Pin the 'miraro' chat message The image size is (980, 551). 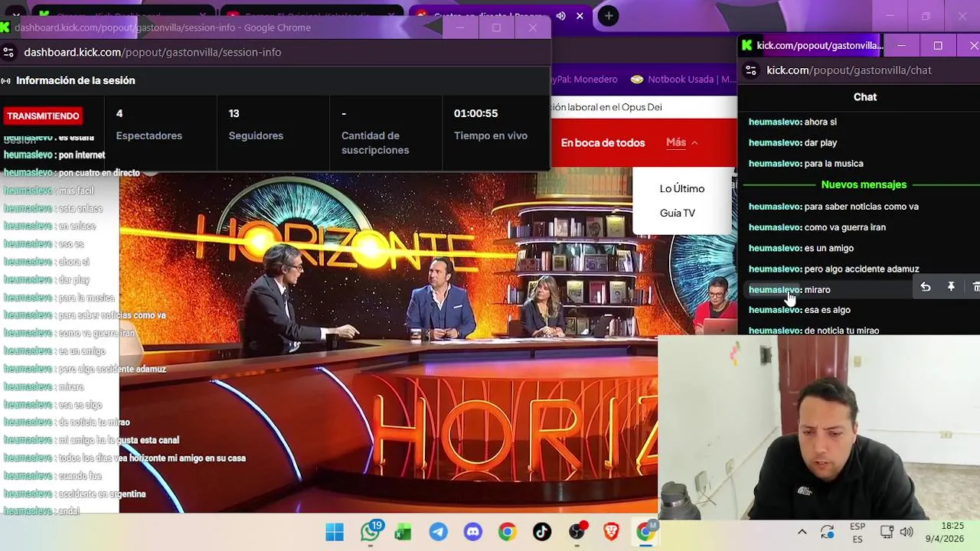tap(951, 287)
